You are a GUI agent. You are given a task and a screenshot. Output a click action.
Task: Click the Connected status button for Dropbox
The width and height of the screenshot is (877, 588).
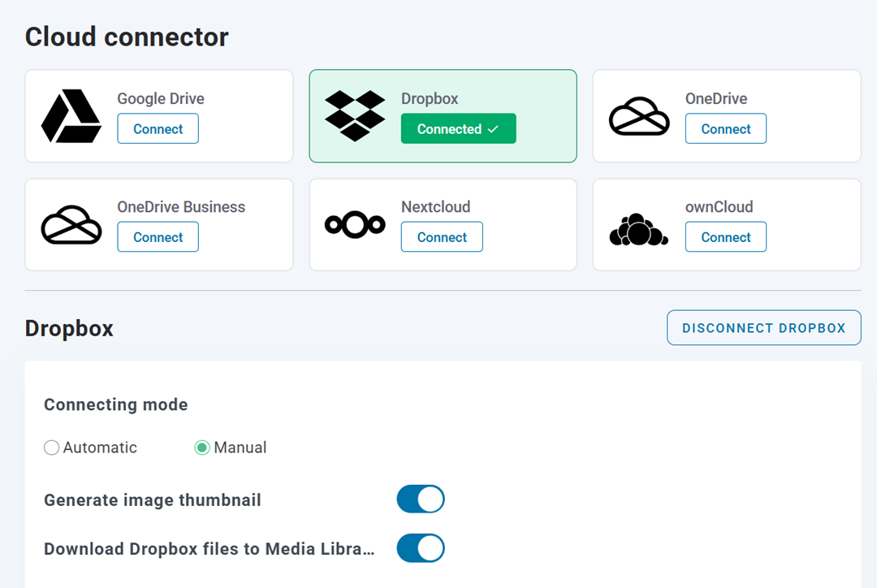tap(458, 128)
